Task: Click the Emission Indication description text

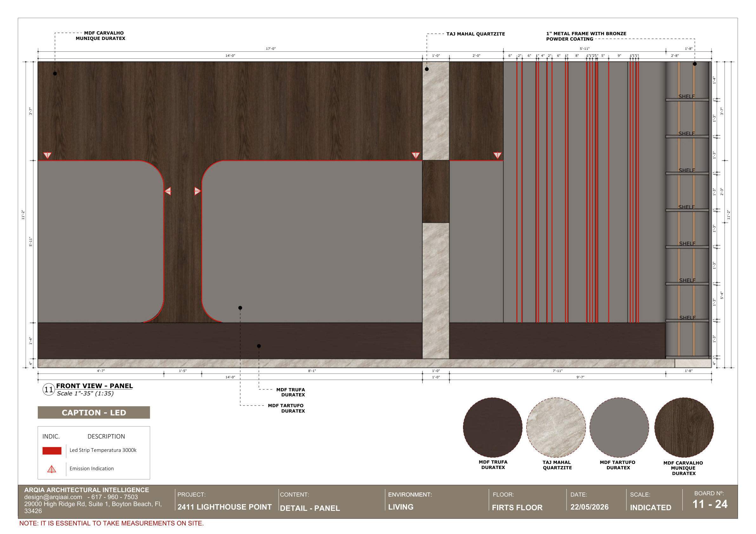Action: point(91,469)
